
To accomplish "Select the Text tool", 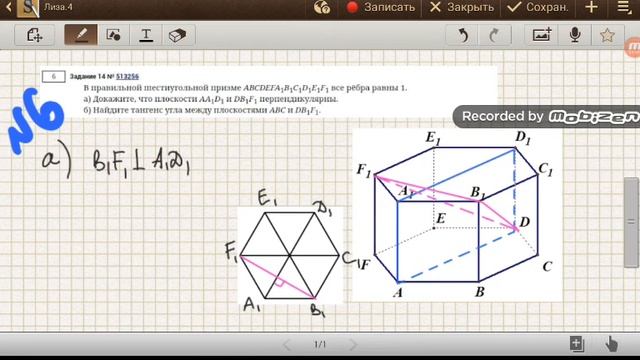I will (x=146, y=35).
